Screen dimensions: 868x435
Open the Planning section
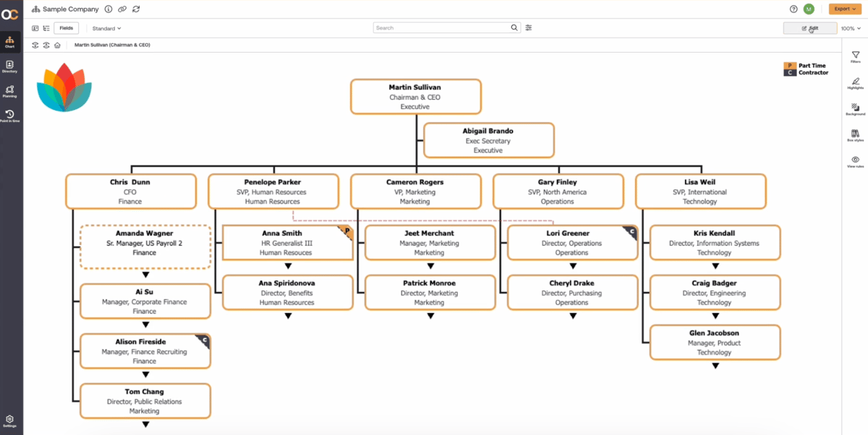pyautogui.click(x=9, y=91)
